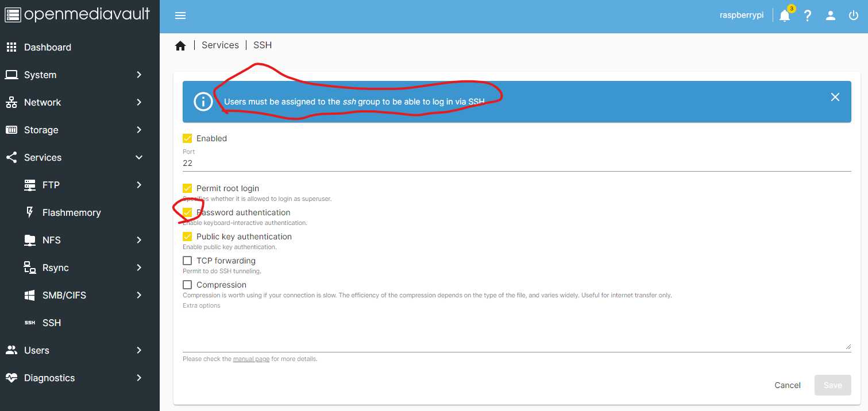Click the openmediavault brand text

tap(87, 14)
